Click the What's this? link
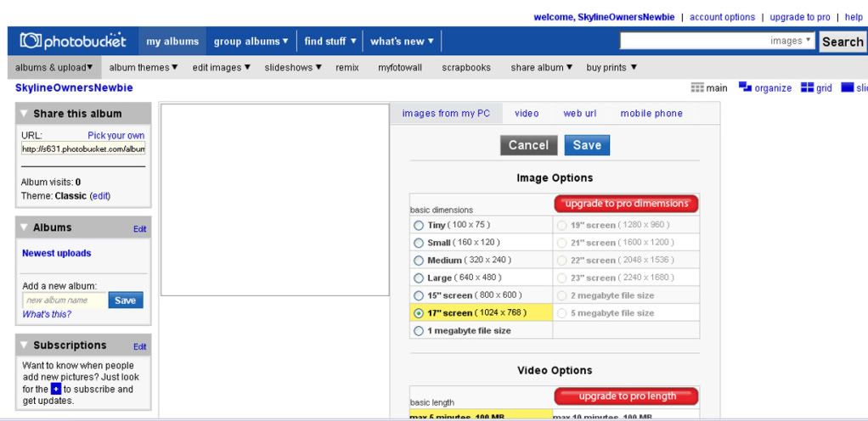The height and width of the screenshot is (421, 868). pos(47,314)
